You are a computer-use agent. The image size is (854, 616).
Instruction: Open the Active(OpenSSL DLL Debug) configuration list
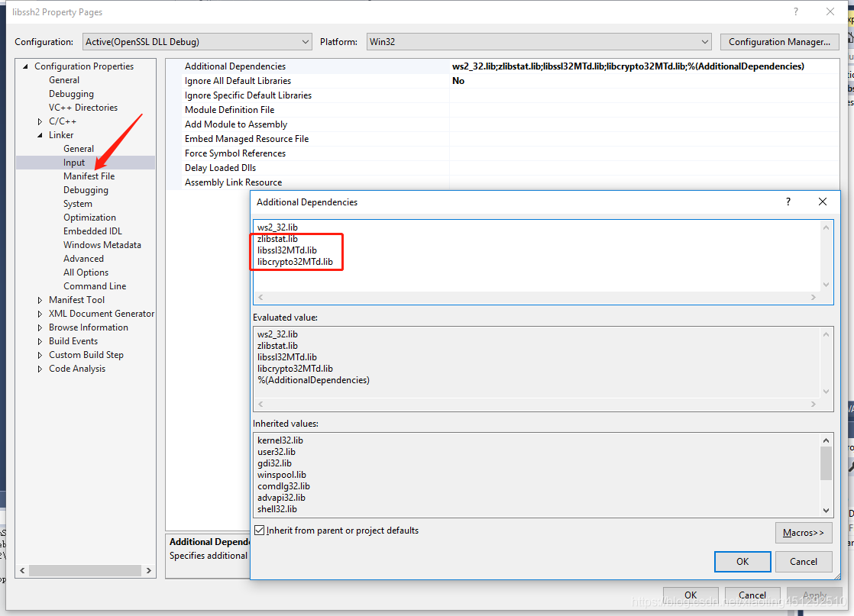tap(305, 41)
